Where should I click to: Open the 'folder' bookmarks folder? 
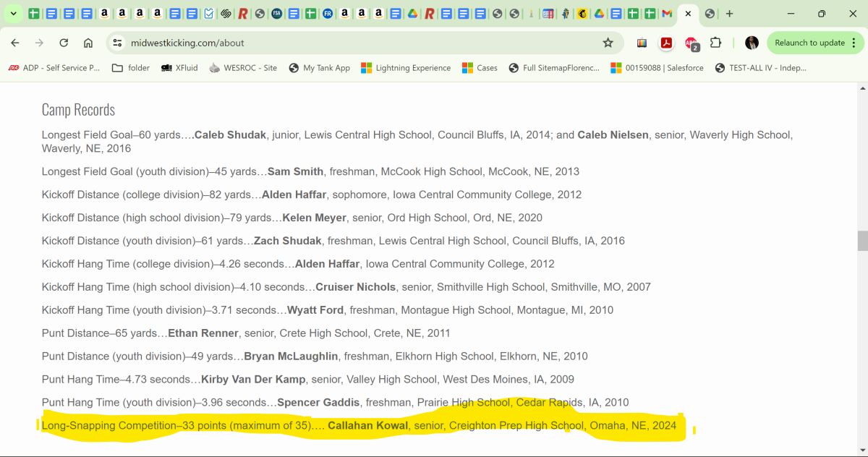(x=130, y=68)
